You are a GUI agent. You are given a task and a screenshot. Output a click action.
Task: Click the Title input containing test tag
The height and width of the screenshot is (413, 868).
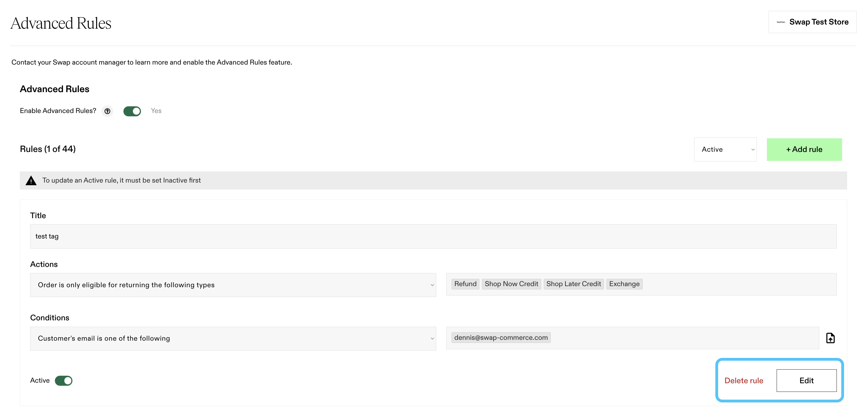(x=433, y=236)
